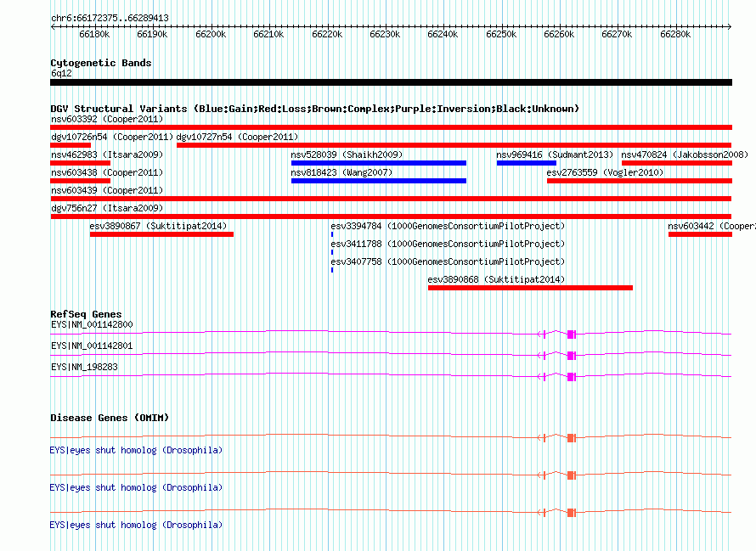The width and height of the screenshot is (756, 551).
Task: Click the 6q12 band label
Action: 61,73
